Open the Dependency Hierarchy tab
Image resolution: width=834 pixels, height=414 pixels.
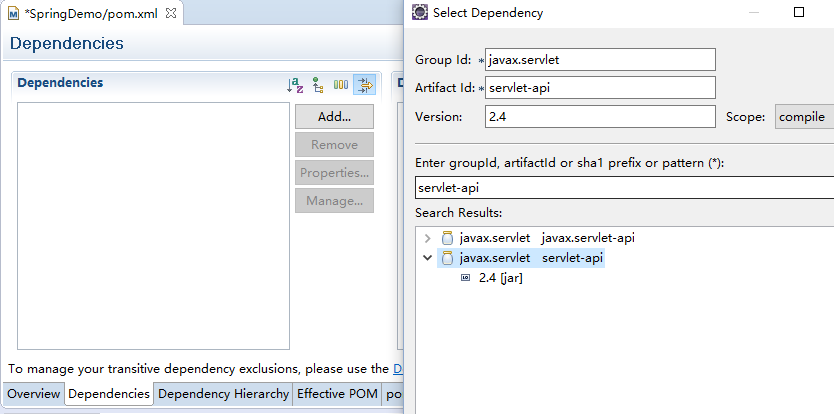pyautogui.click(x=223, y=394)
